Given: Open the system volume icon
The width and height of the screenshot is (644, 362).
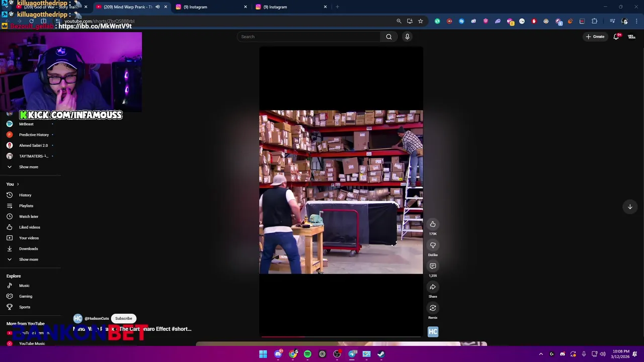Looking at the screenshot, I should point(603,354).
